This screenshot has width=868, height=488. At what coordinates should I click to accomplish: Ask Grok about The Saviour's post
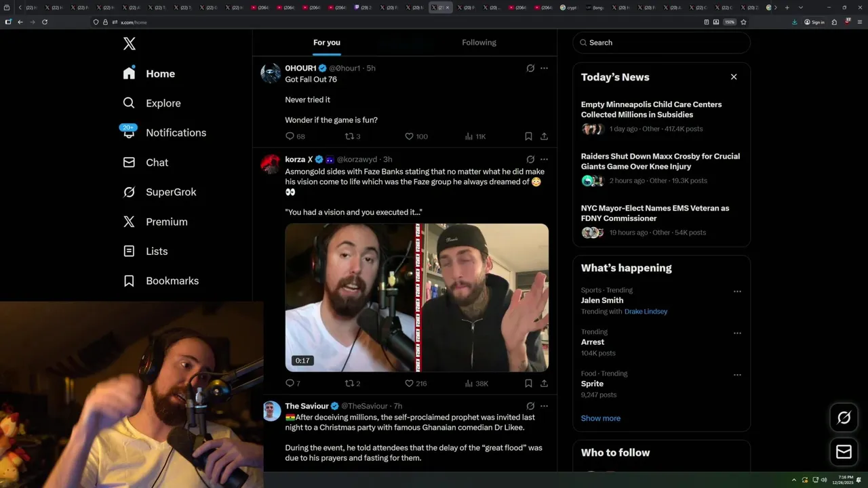coord(530,406)
